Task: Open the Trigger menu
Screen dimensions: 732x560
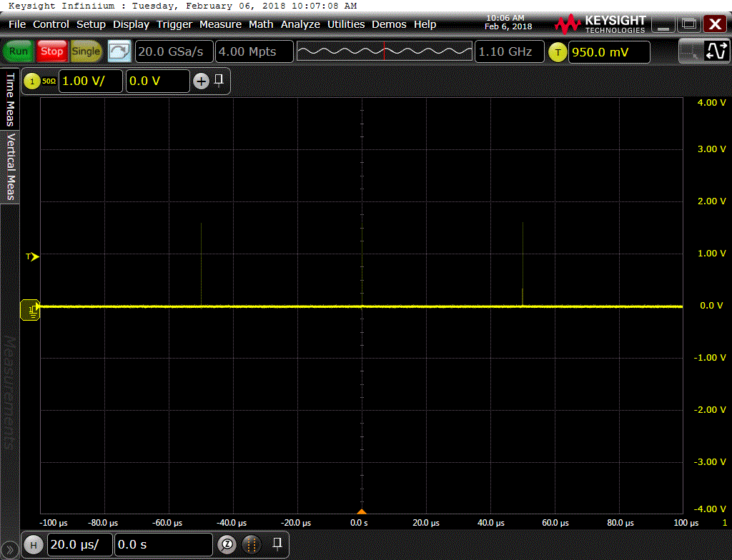Action: 174,24
